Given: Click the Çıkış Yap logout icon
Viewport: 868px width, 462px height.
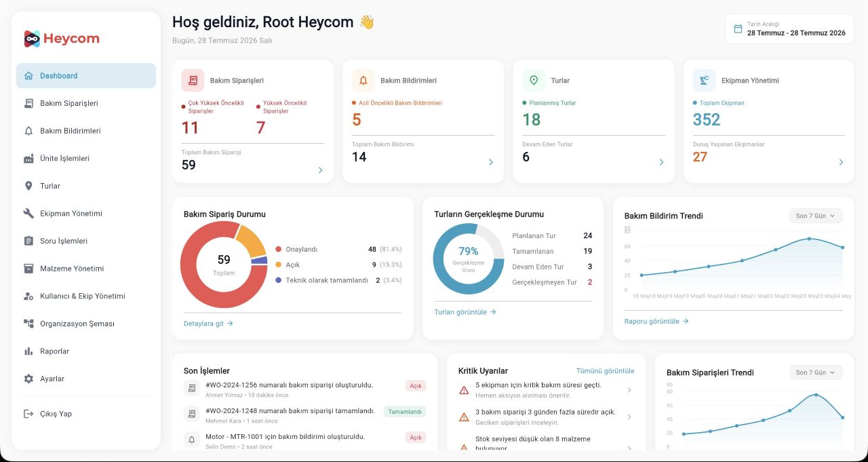Looking at the screenshot, I should 28,414.
